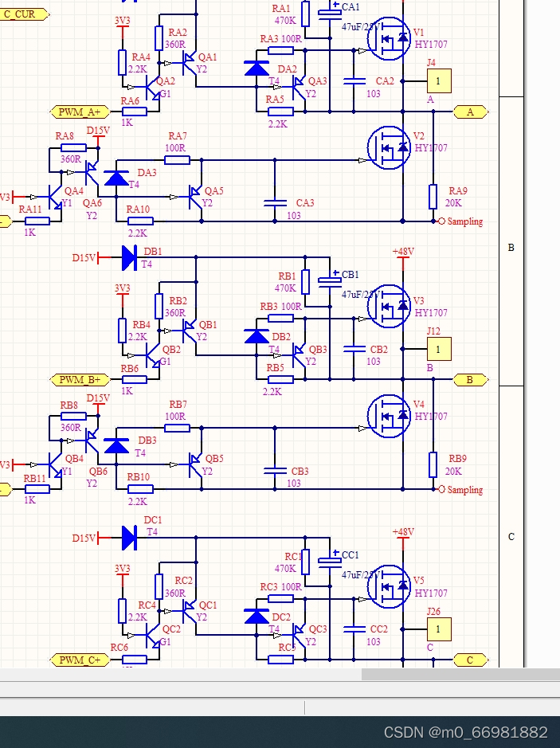The height and width of the screenshot is (748, 560).
Task: Select transistor QA1 symbol
Action: (x=190, y=63)
